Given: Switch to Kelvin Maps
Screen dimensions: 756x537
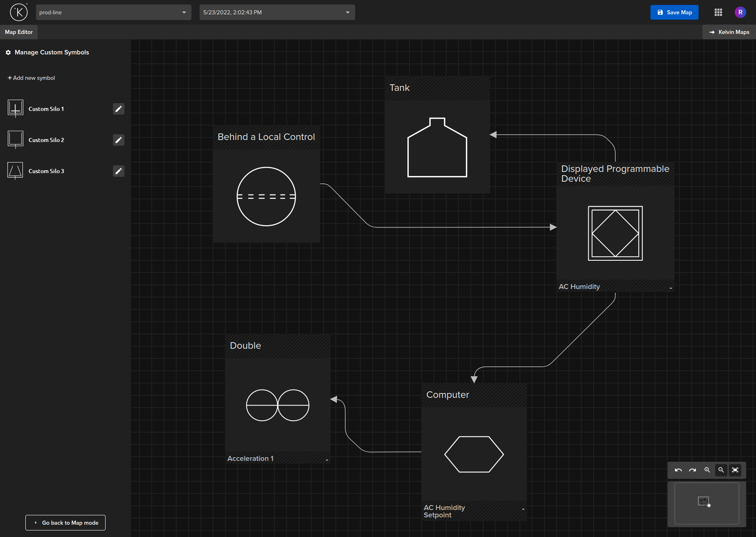Looking at the screenshot, I should point(729,32).
